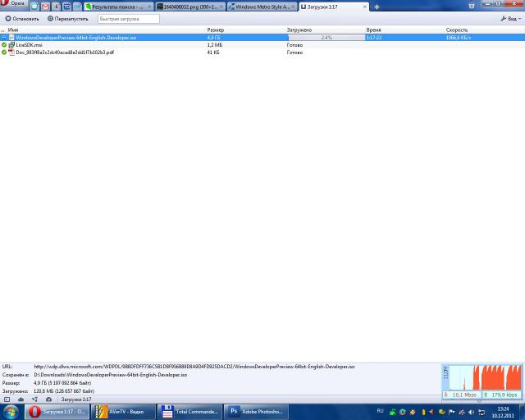Open Total Commander from the taskbar
The image size is (525, 420).
click(x=189, y=412)
